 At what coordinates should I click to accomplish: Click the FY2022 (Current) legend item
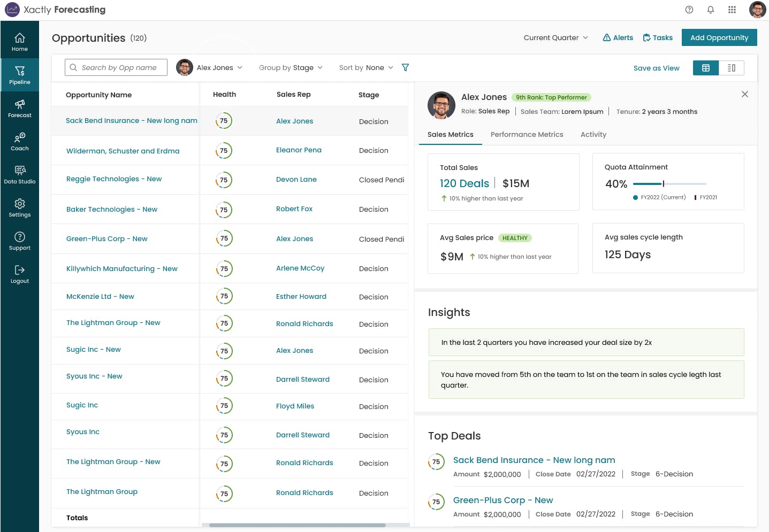point(659,197)
